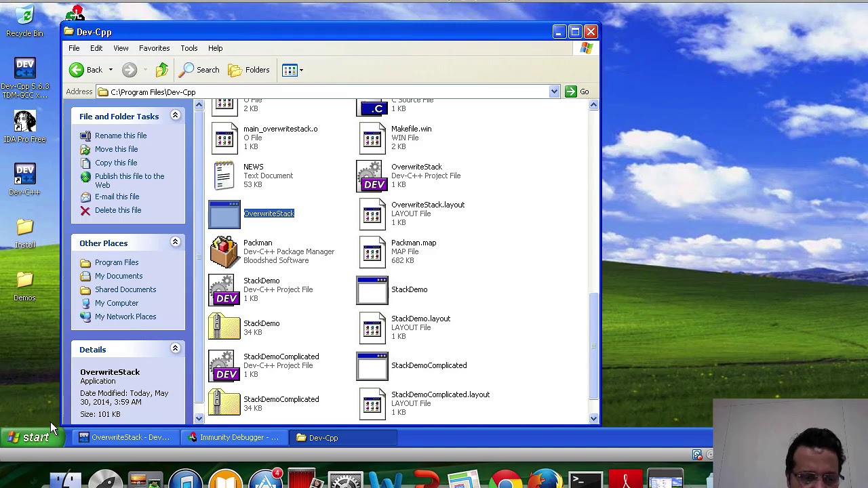Open the Tools menu
This screenshot has height=488, width=868.
(x=189, y=48)
